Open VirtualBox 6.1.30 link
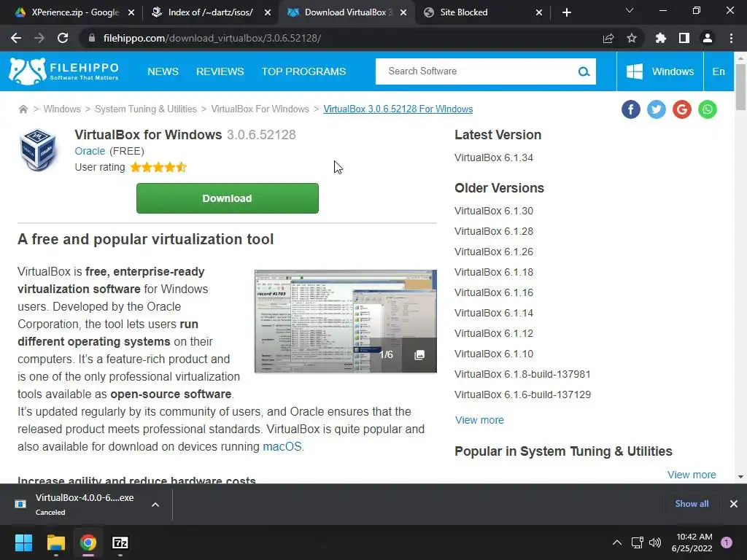The height and width of the screenshot is (560, 747). [494, 211]
